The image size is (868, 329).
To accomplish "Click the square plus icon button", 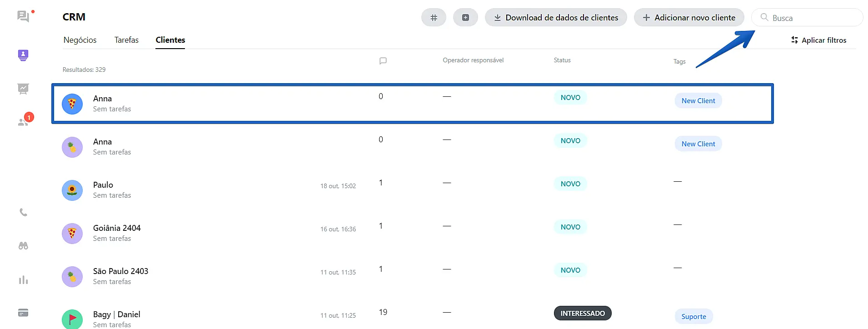I will tap(465, 18).
